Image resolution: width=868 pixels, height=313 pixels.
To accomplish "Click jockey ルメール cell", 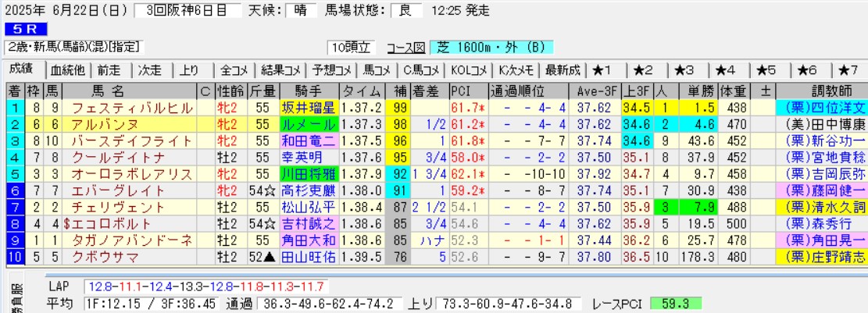I will 309,123.
